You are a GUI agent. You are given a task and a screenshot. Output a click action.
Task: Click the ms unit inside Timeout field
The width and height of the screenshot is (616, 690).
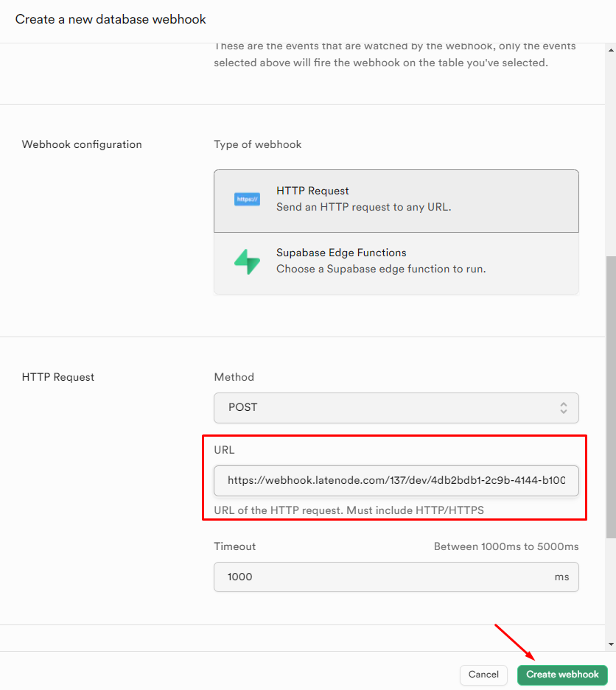(x=562, y=577)
